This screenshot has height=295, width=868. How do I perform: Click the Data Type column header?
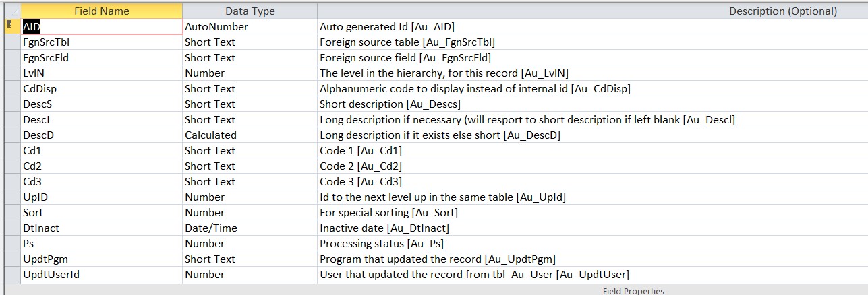(x=250, y=11)
